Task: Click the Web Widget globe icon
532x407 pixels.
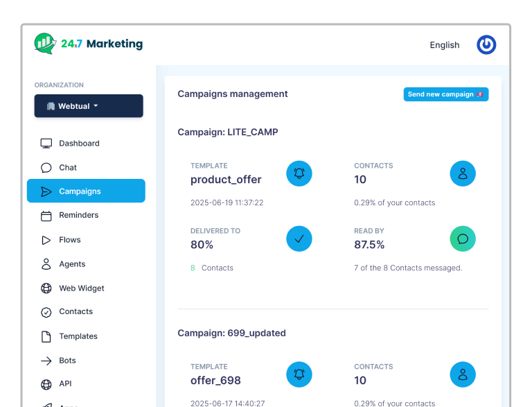Action: point(46,288)
